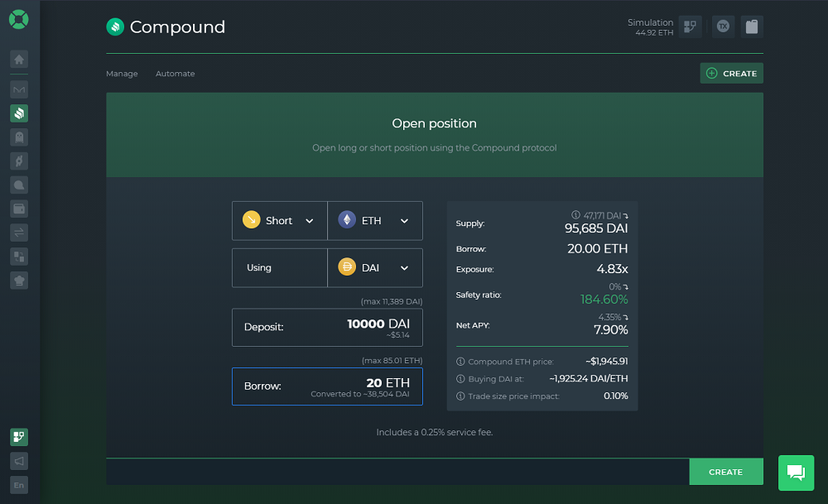The width and height of the screenshot is (828, 504).
Task: Switch to the Automate tab
Action: (x=176, y=74)
